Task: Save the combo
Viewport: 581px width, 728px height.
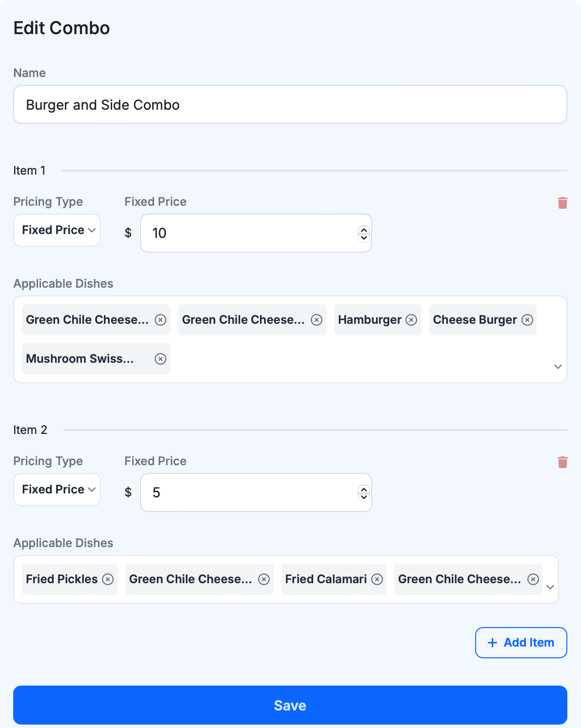Action: (x=290, y=705)
